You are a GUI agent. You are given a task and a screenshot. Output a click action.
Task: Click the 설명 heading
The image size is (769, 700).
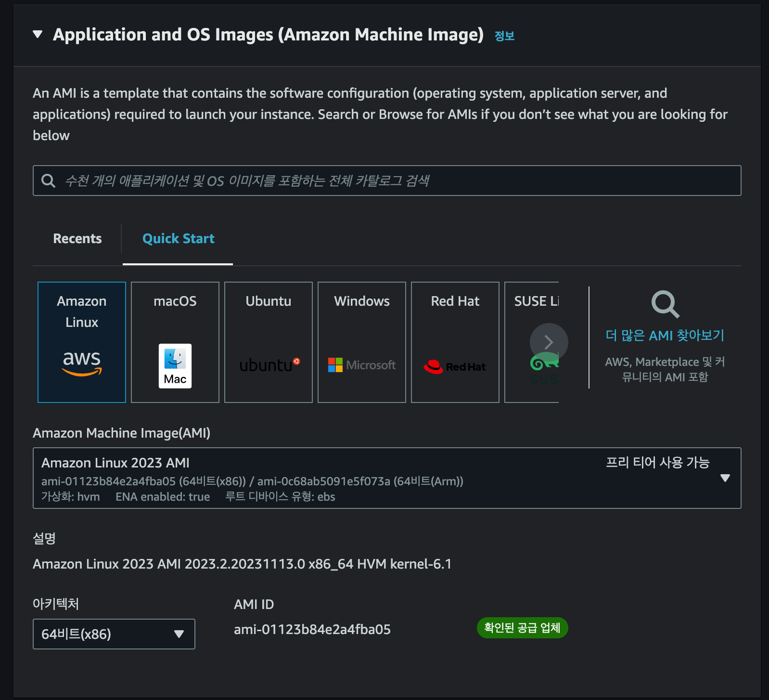(x=44, y=538)
